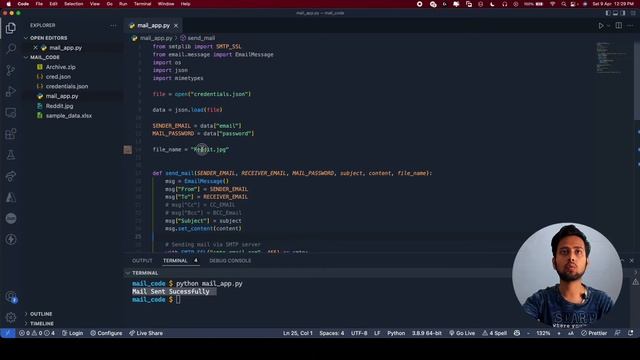The height and width of the screenshot is (360, 640).
Task: Go to line via Ln 25, Col 1
Action: (x=298, y=333)
